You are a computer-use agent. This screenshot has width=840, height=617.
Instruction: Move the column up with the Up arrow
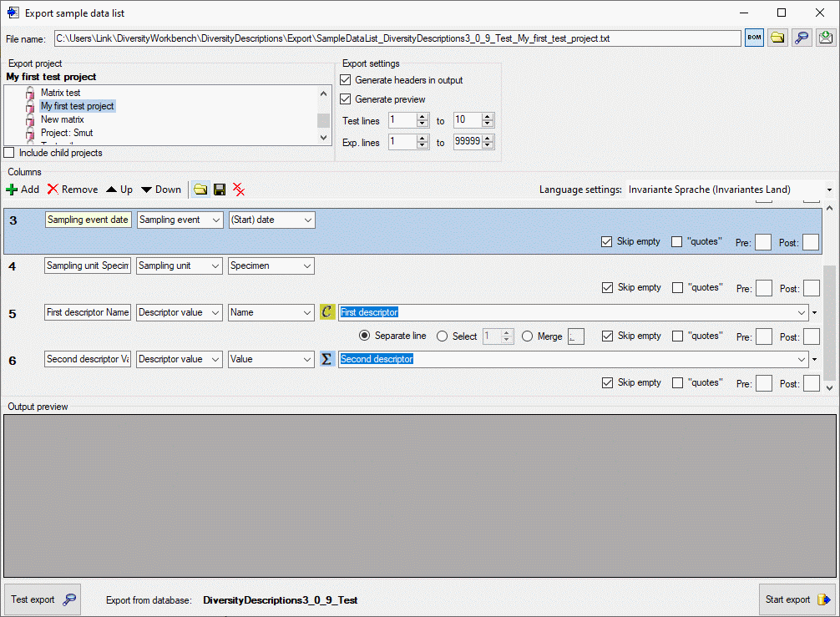(x=111, y=189)
